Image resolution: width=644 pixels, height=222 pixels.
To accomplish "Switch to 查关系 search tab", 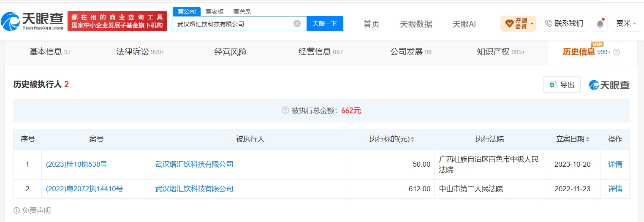I will click(242, 12).
